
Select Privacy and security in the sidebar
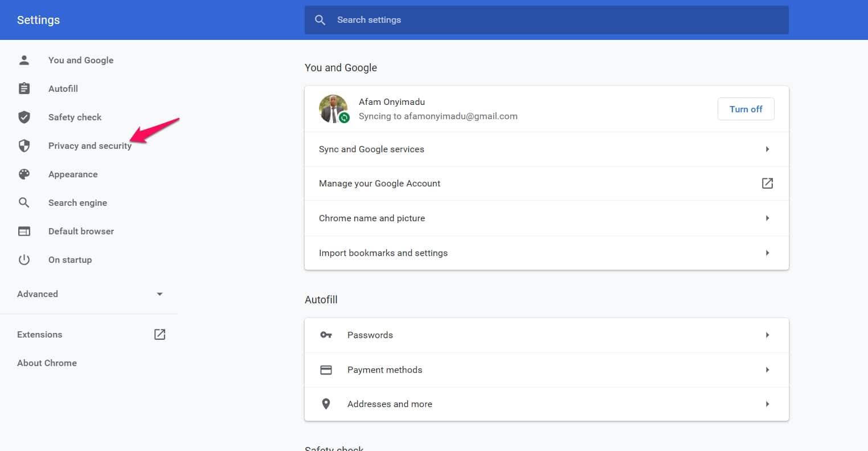(x=90, y=145)
